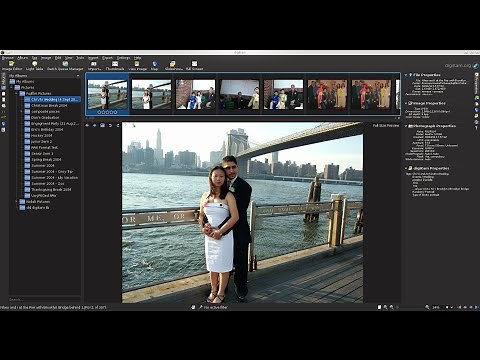Click the Full Size Preview label

[x=386, y=126]
